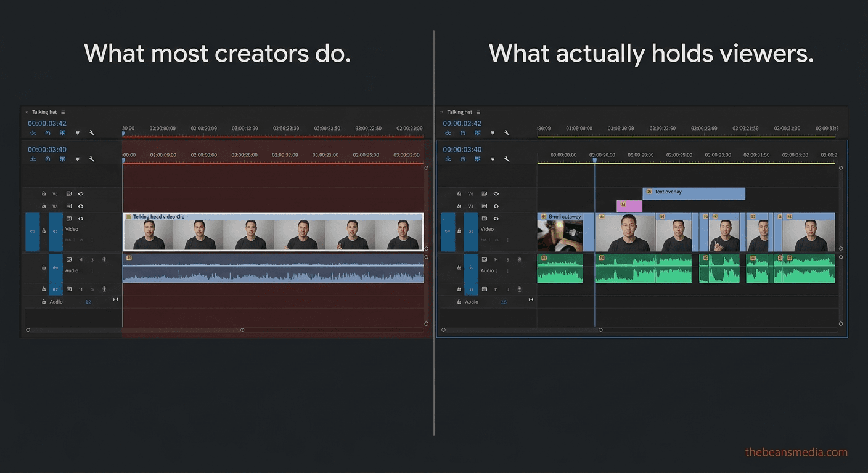
Task: Toggle eye on the Text overlay track
Action: point(496,193)
